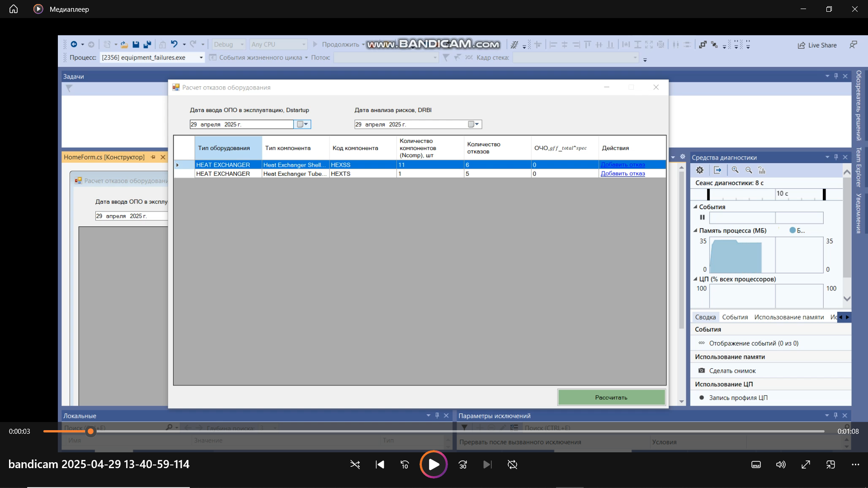Image resolution: width=868 pixels, height=488 pixels.
Task: Click the Open File folder icon
Action: pos(124,44)
